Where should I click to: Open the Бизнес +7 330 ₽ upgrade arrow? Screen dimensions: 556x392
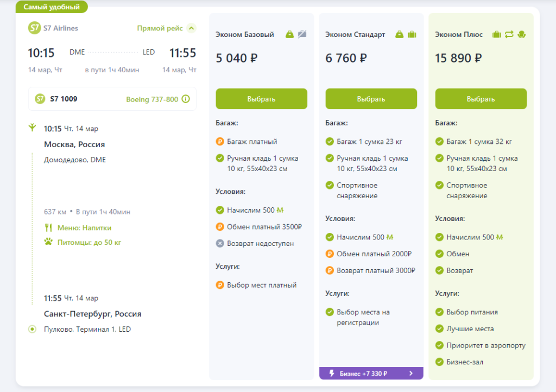(x=411, y=374)
